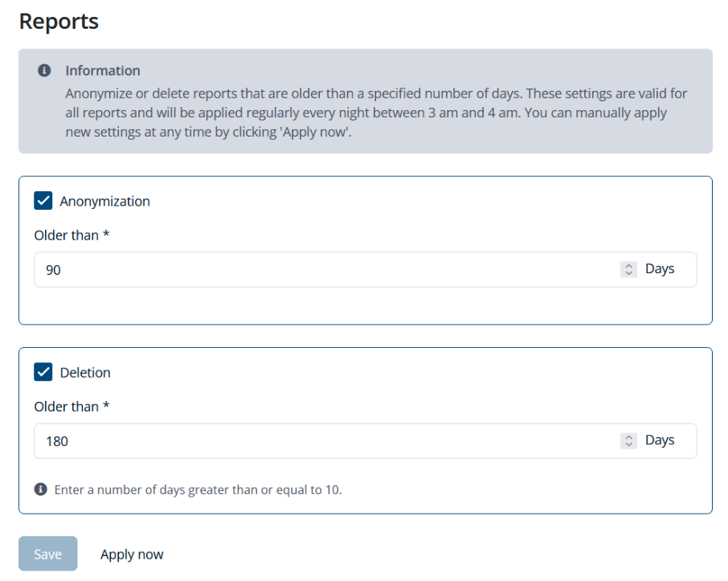
Task: Click the Reports heading
Action: click(59, 22)
